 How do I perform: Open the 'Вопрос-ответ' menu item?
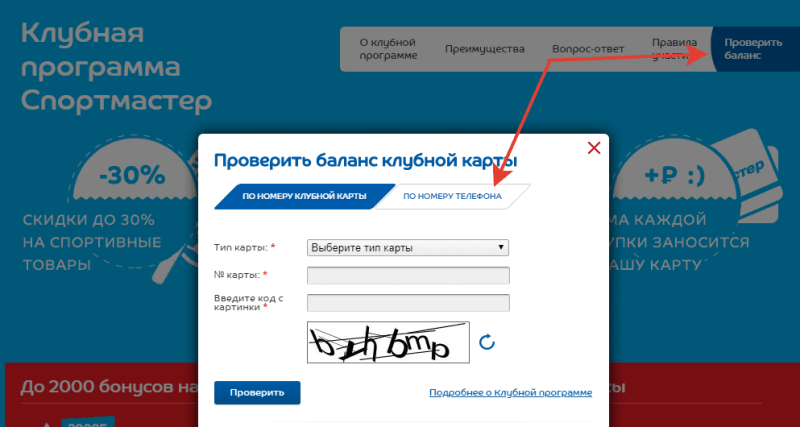click(588, 49)
